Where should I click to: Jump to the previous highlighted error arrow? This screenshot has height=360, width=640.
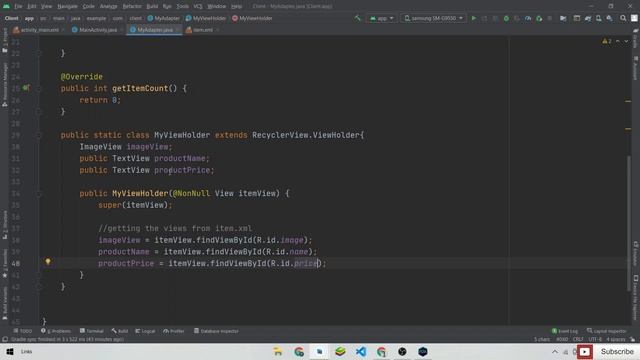(618, 41)
